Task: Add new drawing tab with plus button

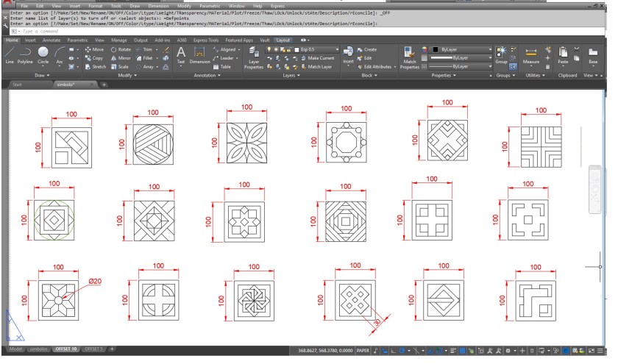Action: point(104,85)
